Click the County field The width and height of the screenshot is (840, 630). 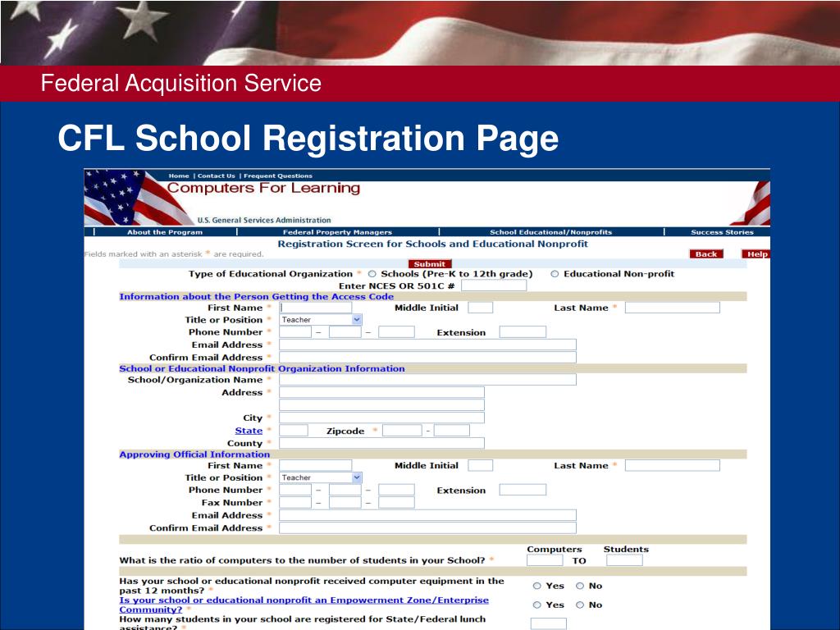tap(381, 443)
